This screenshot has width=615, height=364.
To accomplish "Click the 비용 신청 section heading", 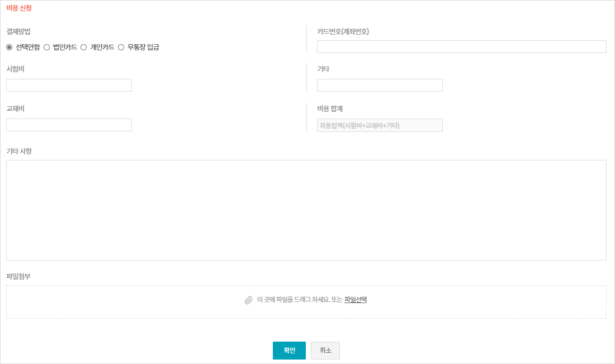I will tap(19, 8).
